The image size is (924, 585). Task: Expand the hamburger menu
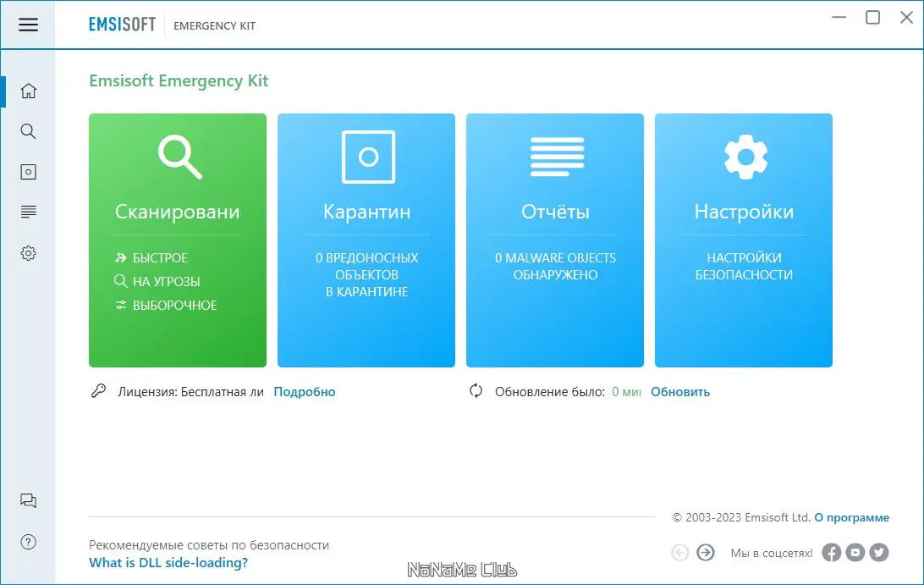28,25
